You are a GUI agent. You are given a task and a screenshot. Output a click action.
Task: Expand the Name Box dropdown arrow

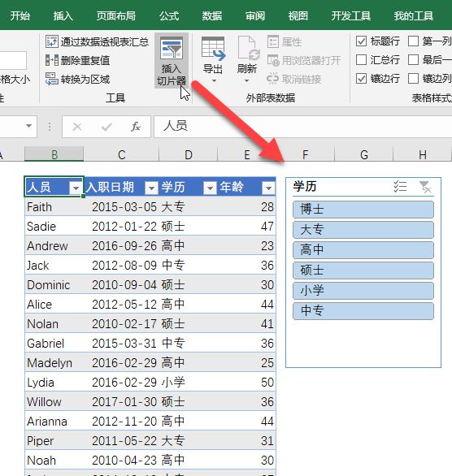[x=28, y=126]
